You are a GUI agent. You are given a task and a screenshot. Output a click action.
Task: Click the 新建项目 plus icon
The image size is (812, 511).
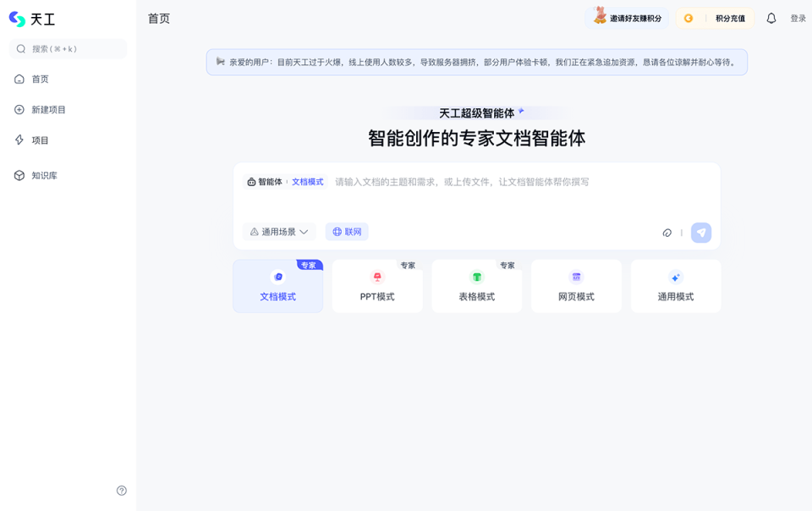pos(19,109)
